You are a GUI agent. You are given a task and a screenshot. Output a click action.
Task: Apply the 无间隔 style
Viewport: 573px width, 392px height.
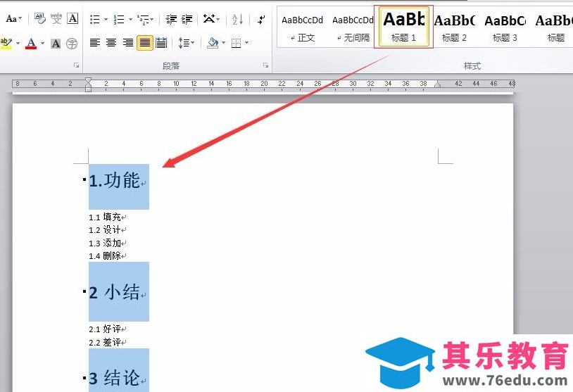(352, 27)
